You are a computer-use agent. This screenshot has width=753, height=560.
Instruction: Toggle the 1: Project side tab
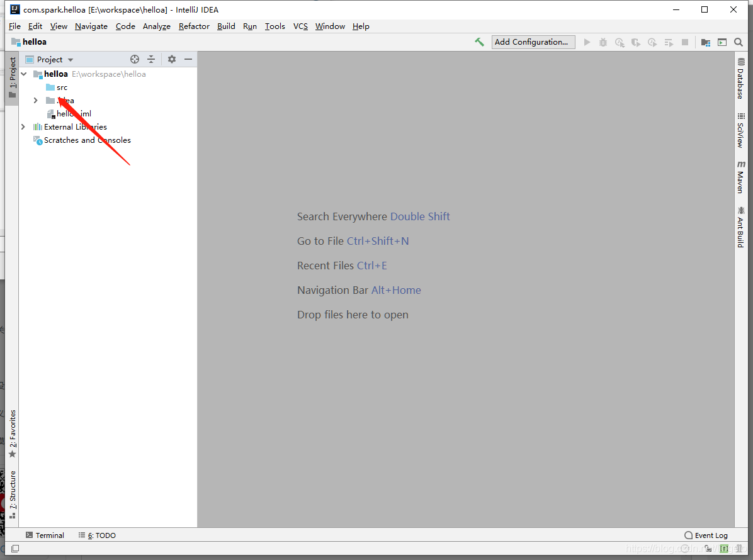point(13,77)
